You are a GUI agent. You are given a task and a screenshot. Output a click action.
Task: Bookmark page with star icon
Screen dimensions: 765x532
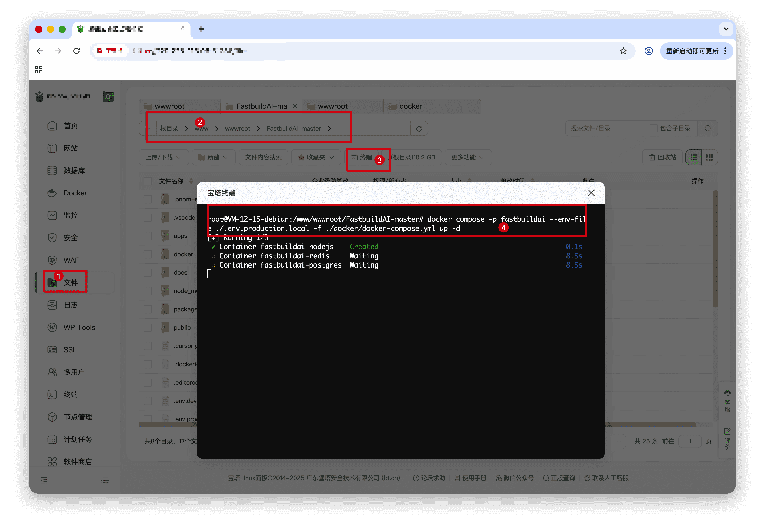(x=623, y=51)
